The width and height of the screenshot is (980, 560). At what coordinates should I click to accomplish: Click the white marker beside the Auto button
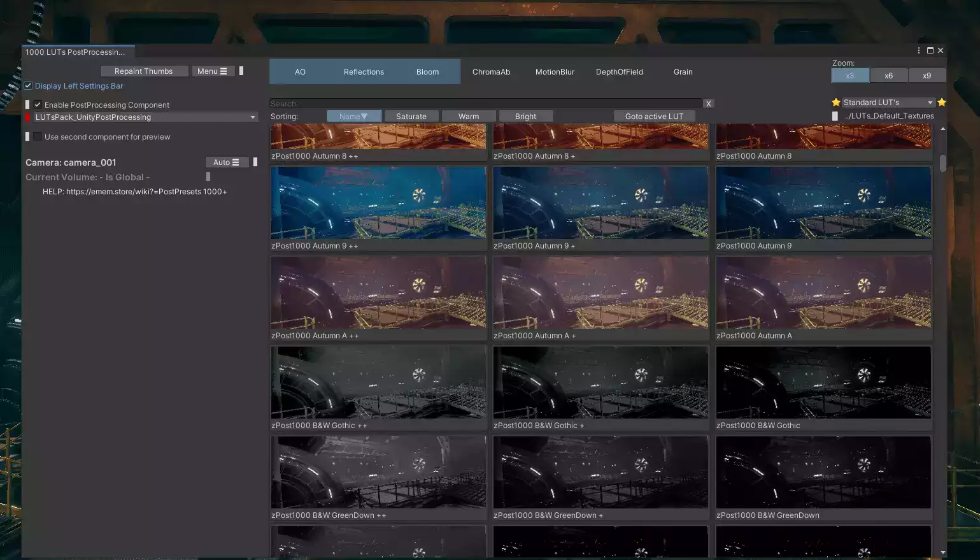[255, 162]
